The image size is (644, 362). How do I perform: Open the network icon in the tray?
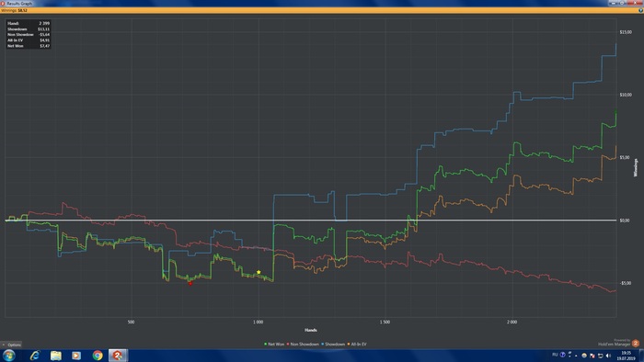[600, 356]
